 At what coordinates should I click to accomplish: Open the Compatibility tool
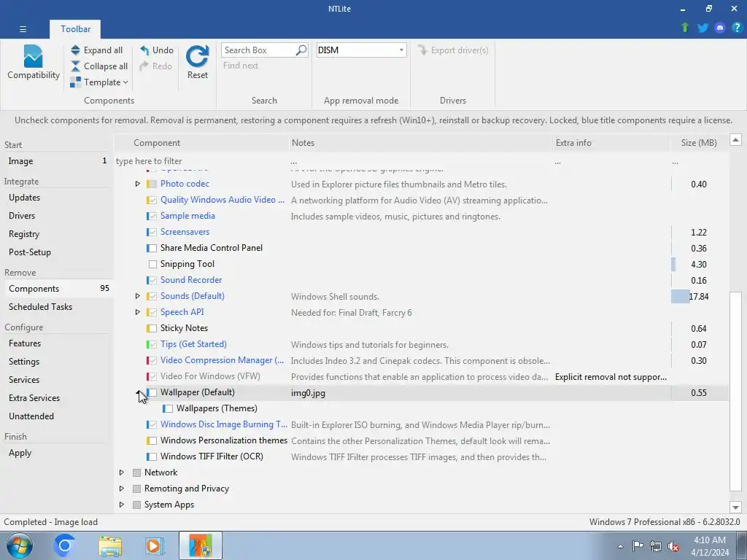[34, 62]
